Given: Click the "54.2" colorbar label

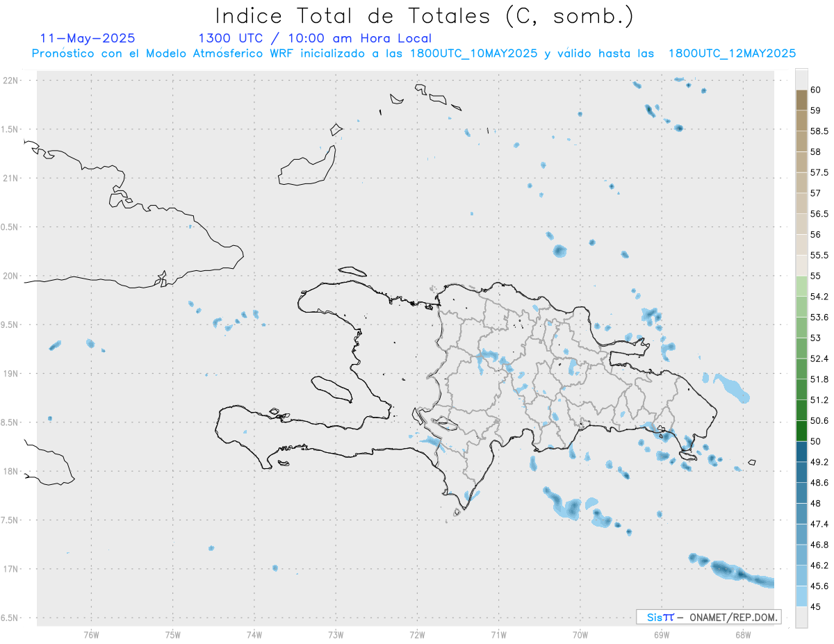Looking at the screenshot, I should 819,297.
